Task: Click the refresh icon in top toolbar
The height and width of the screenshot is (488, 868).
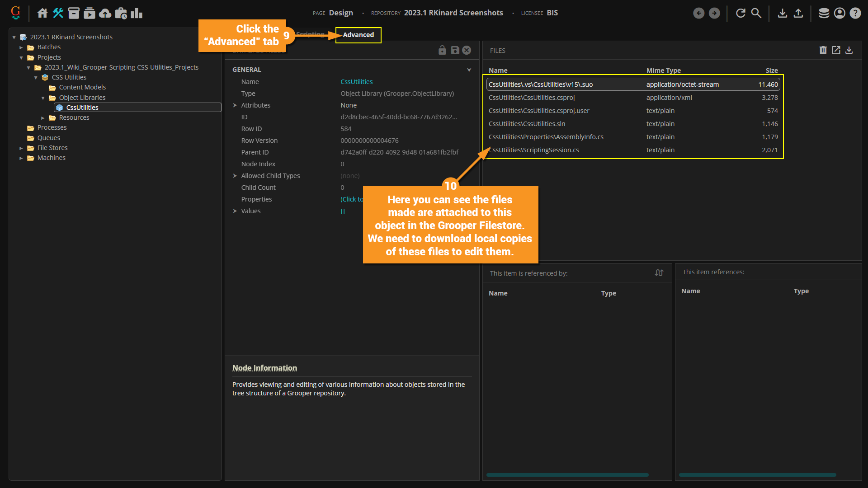Action: click(x=741, y=13)
